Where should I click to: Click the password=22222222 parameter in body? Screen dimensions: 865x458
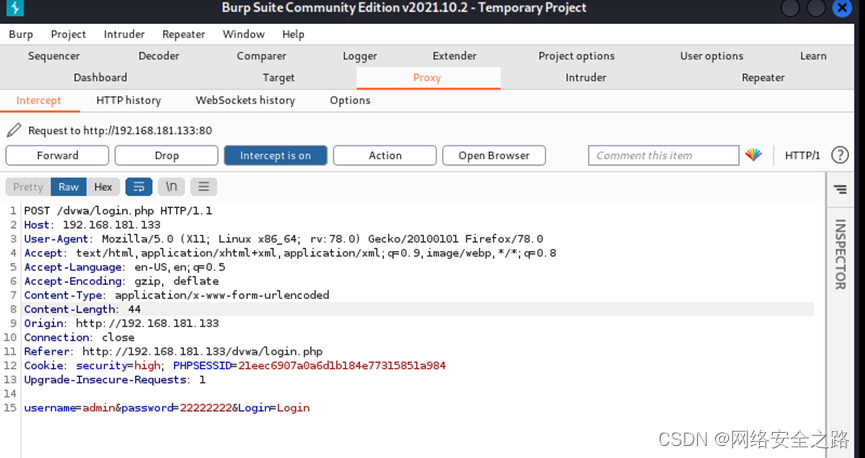tap(177, 408)
